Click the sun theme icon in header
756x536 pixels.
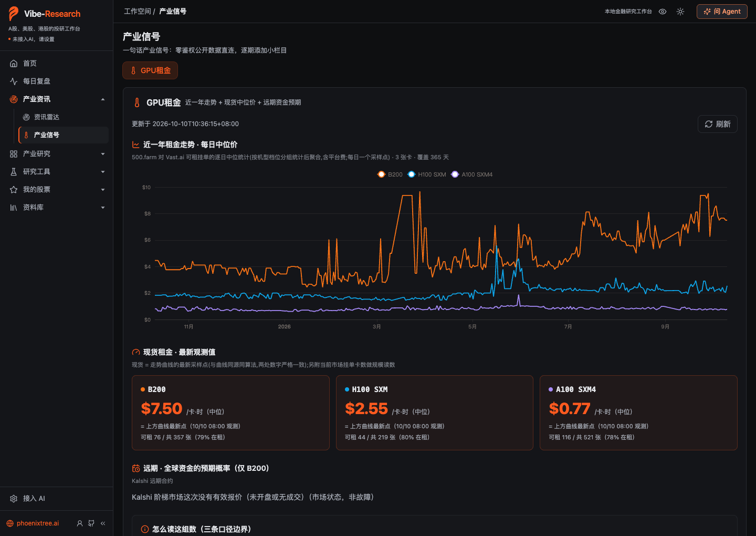(x=680, y=12)
